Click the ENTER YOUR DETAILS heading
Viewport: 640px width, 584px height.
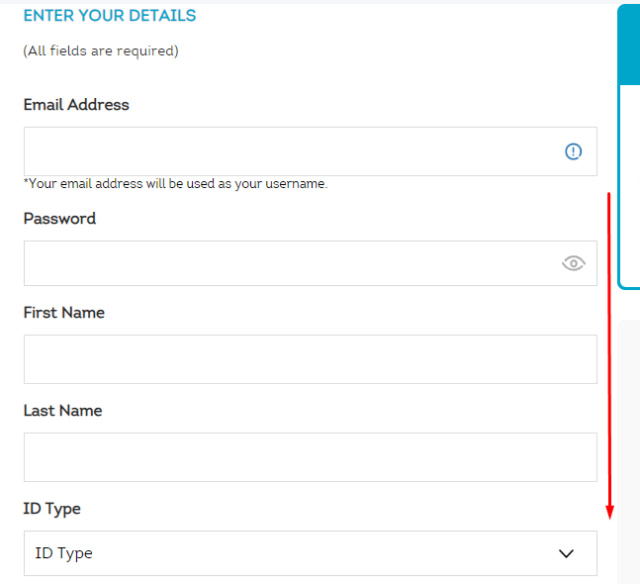(110, 16)
